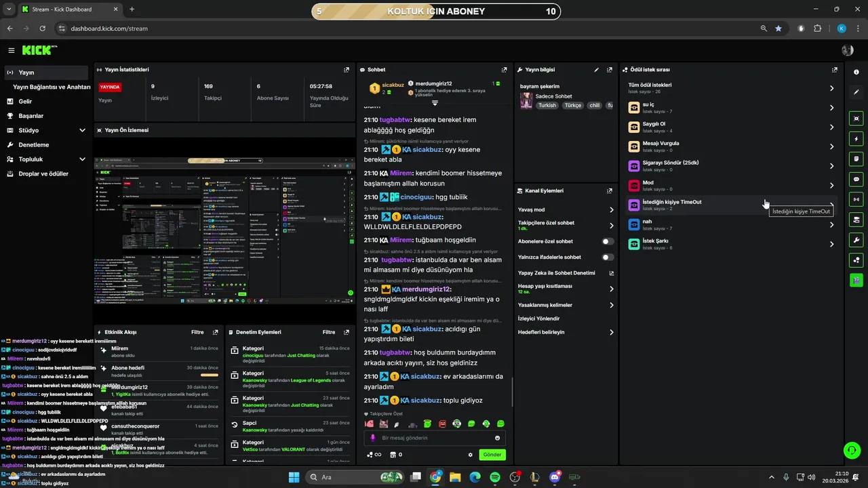
Task: Pop out the Yayın İstatistikleri panel
Action: click(347, 69)
